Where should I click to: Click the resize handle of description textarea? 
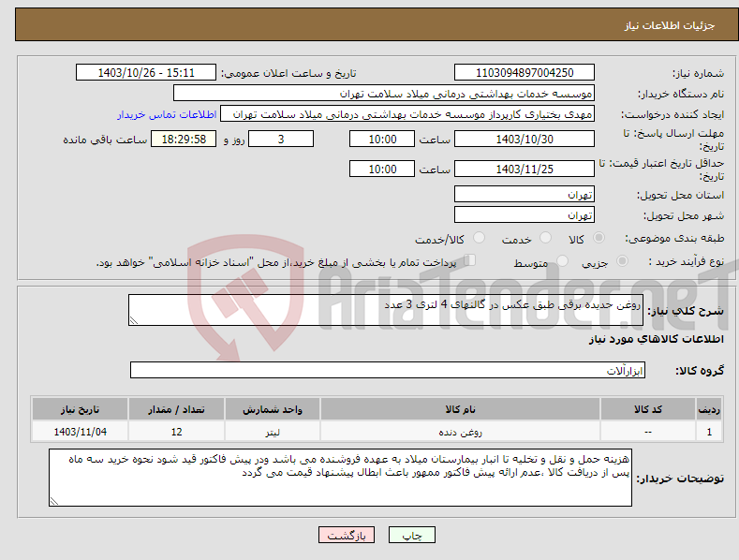click(x=134, y=320)
